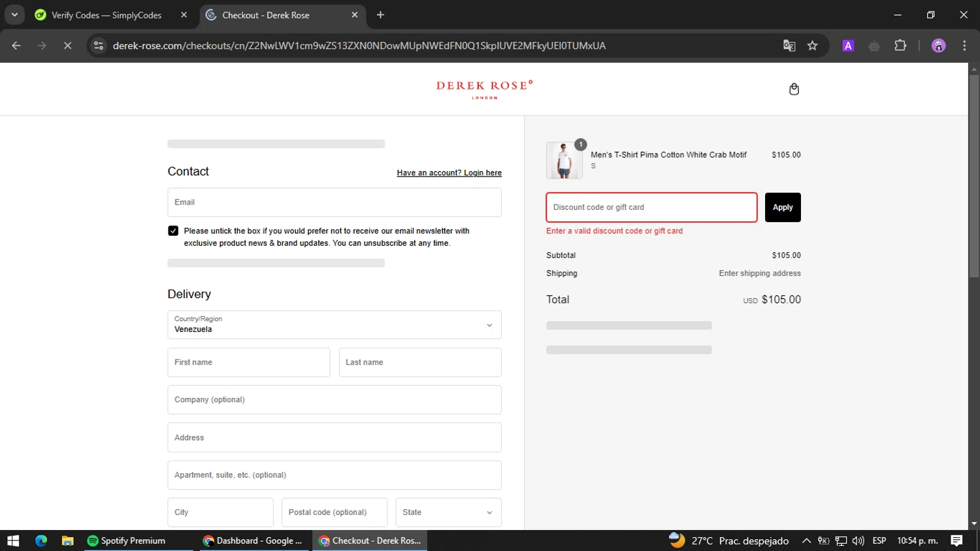980x551 pixels.
Task: Click the First name field
Action: 249,362
